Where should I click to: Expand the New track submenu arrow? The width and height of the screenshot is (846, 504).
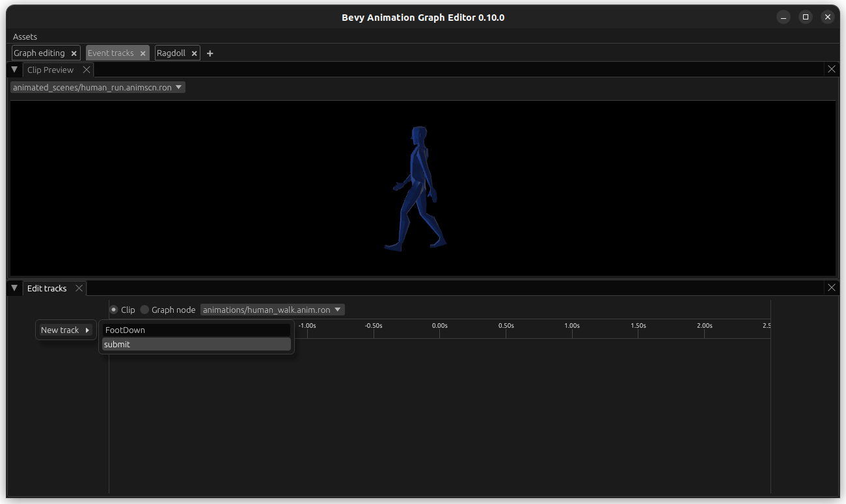[87, 330]
